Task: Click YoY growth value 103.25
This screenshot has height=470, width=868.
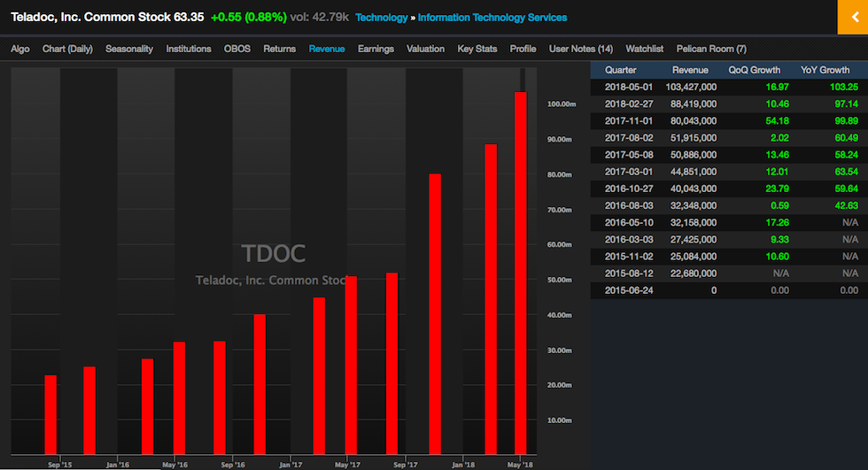Action: [843, 87]
